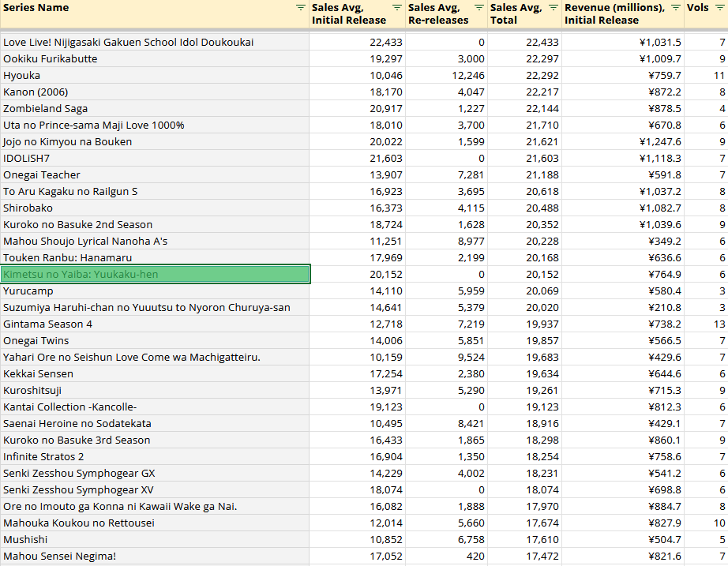The image size is (728, 566).
Task: Select the Kanon (2006) cell
Action: [x=155, y=92]
